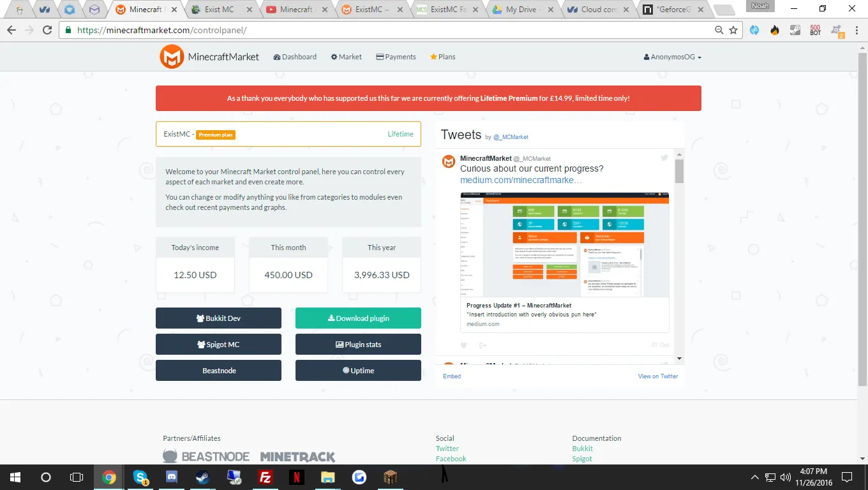This screenshot has height=490, width=868.
Task: Click the tweets scrollbar down arrow
Action: [679, 359]
